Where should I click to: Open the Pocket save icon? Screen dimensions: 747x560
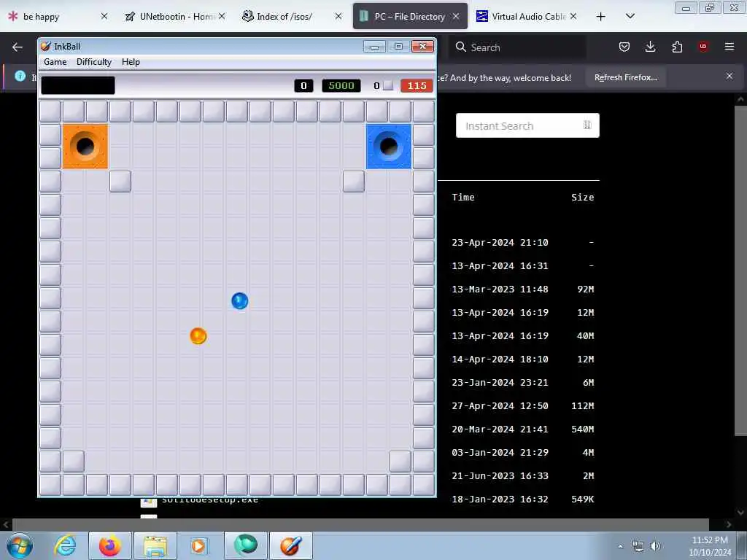(624, 47)
